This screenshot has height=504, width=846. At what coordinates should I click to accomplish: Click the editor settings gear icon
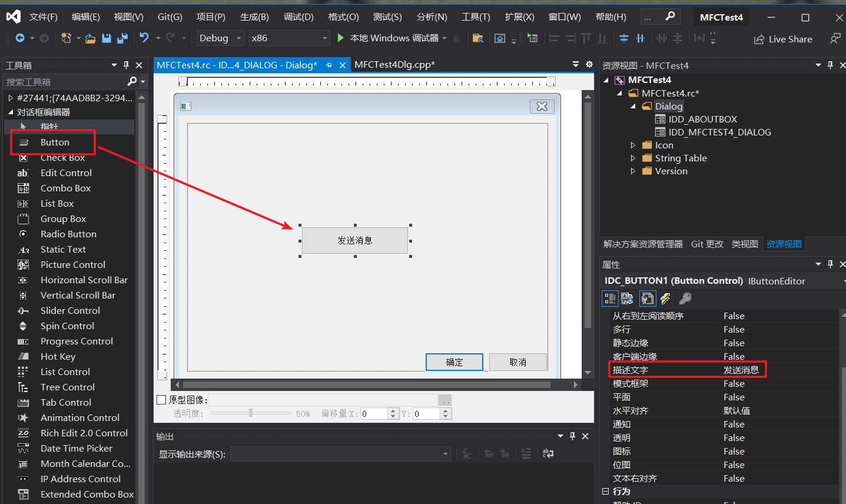[589, 65]
